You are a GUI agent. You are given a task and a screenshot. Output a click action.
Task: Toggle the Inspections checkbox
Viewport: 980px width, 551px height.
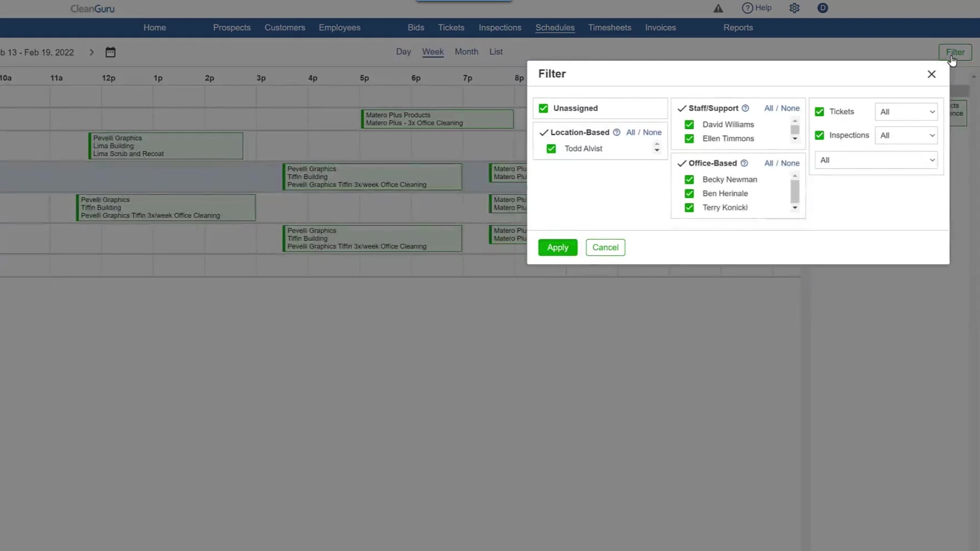click(x=820, y=135)
